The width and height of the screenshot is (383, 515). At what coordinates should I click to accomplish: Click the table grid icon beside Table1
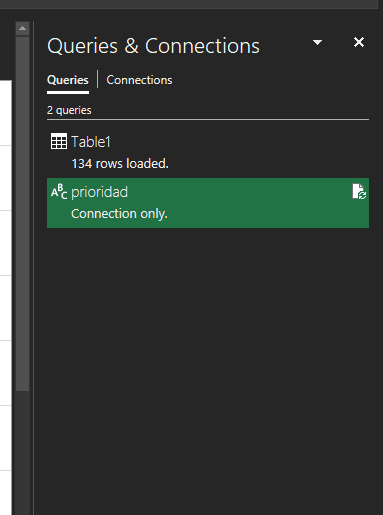pos(59,141)
